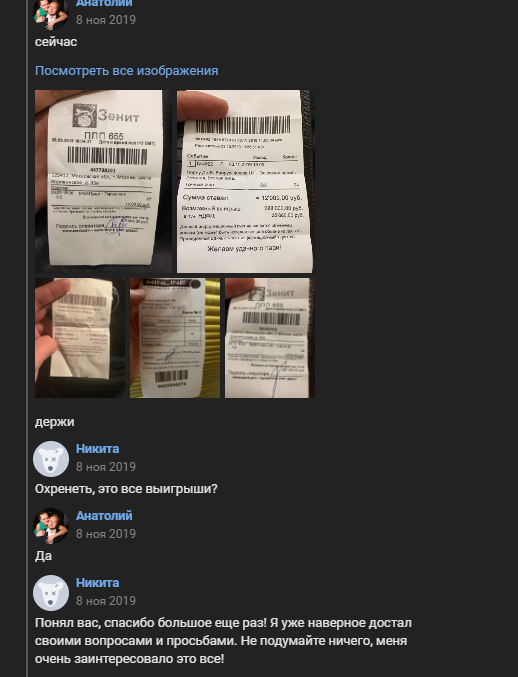
Task: Click the date under Никита's first comment
Action: pyautogui.click(x=106, y=467)
